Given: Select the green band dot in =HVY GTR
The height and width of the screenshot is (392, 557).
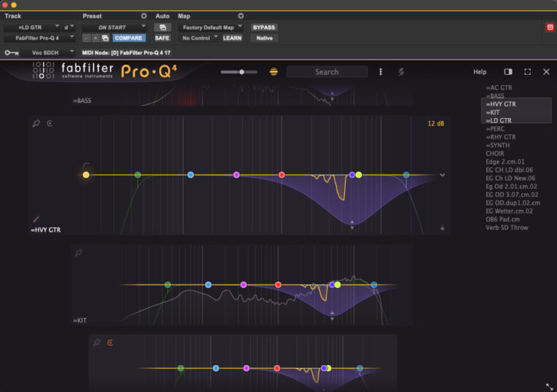Looking at the screenshot, I should (x=138, y=175).
